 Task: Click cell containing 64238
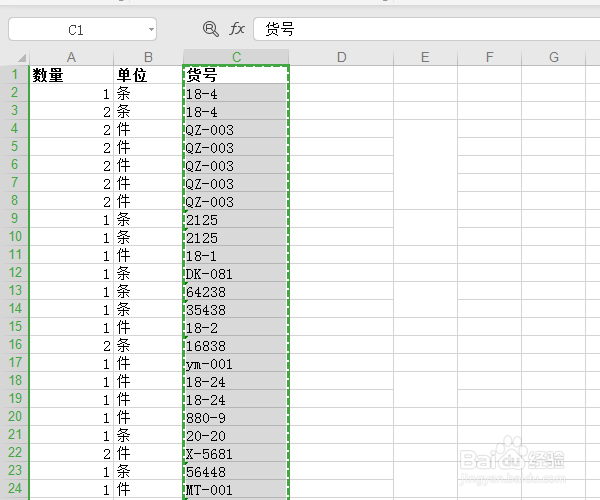coord(236,291)
